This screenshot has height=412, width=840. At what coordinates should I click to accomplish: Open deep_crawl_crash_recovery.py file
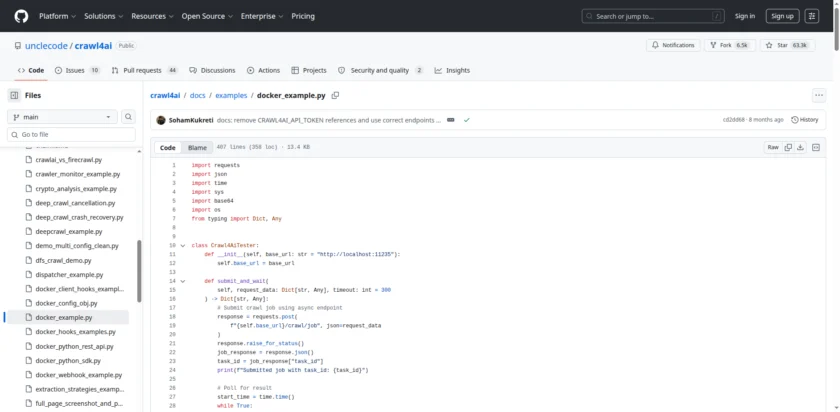[x=79, y=218]
